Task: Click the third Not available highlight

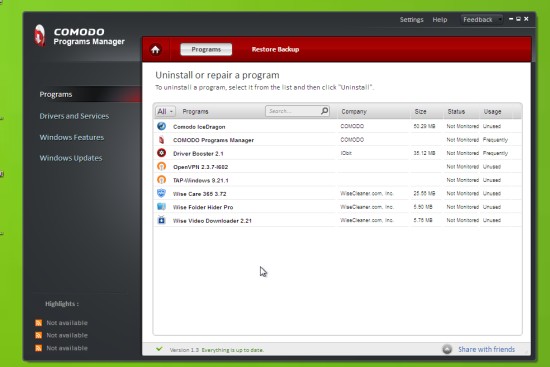Action: (x=67, y=348)
